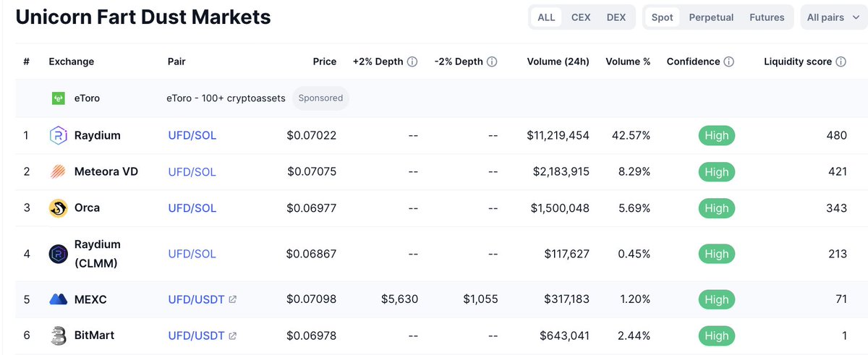Click the Meteora VD exchange logo
The width and height of the screenshot is (868, 355).
(x=59, y=171)
